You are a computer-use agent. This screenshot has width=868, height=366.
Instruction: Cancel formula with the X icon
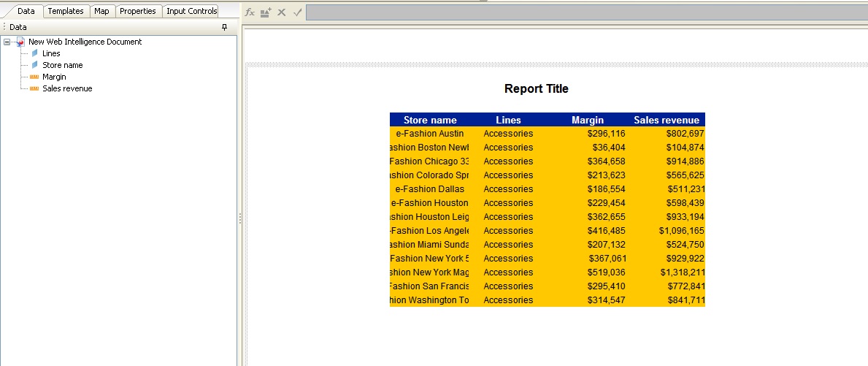point(282,12)
